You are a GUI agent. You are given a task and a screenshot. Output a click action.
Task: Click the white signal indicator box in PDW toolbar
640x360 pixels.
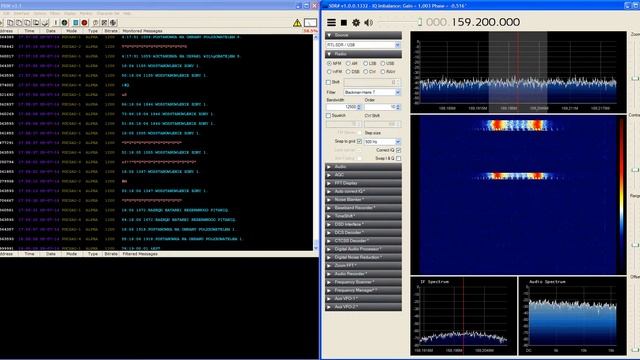point(310,23)
